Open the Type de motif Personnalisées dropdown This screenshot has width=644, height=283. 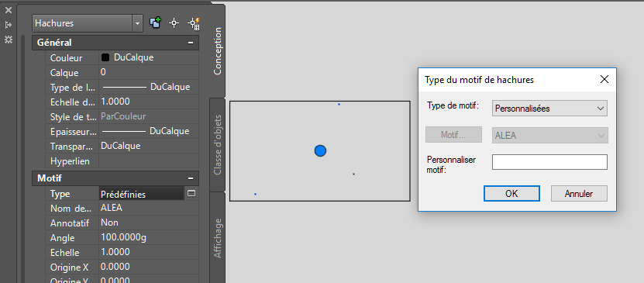549,109
